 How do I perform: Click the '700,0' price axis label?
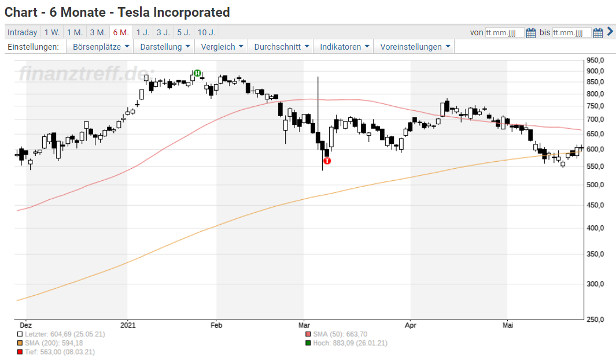pos(595,120)
